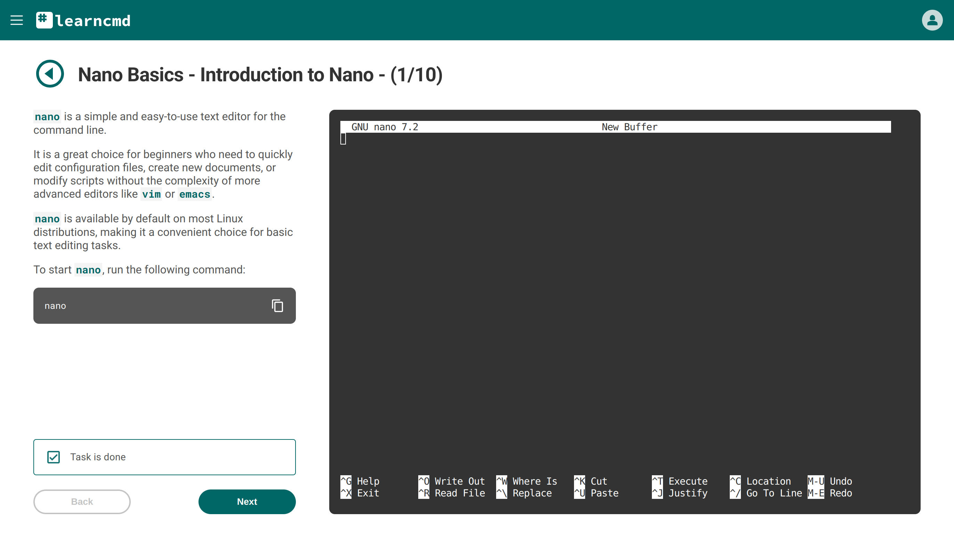Image resolution: width=954 pixels, height=560 pixels.
Task: Click the learncmd site title
Action: pos(93,21)
